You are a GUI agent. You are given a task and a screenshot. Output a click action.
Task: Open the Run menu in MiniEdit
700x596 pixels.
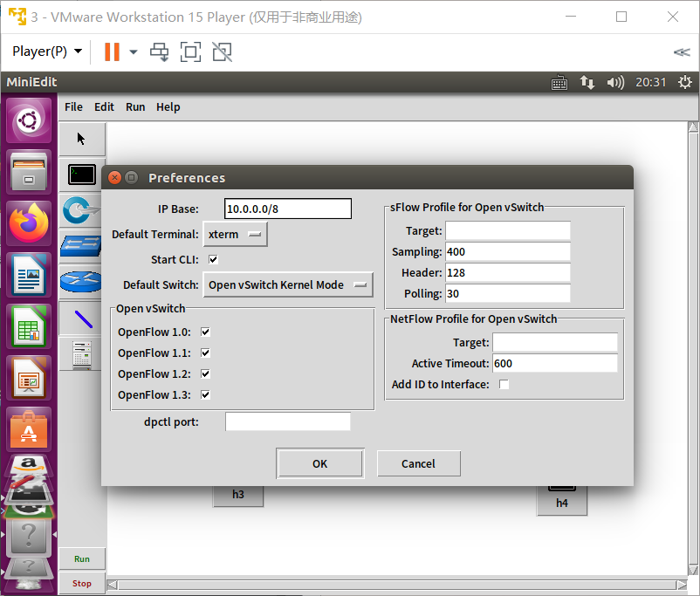pyautogui.click(x=135, y=107)
